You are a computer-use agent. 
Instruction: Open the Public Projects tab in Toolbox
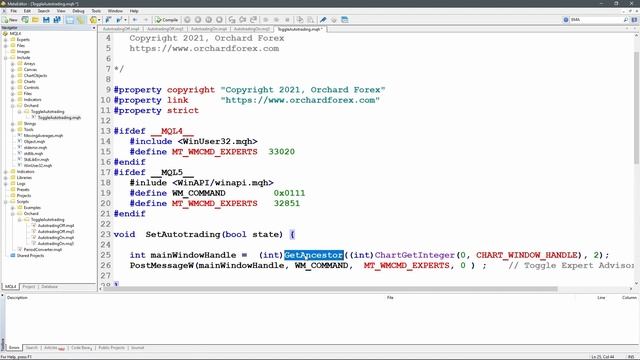tap(111, 348)
